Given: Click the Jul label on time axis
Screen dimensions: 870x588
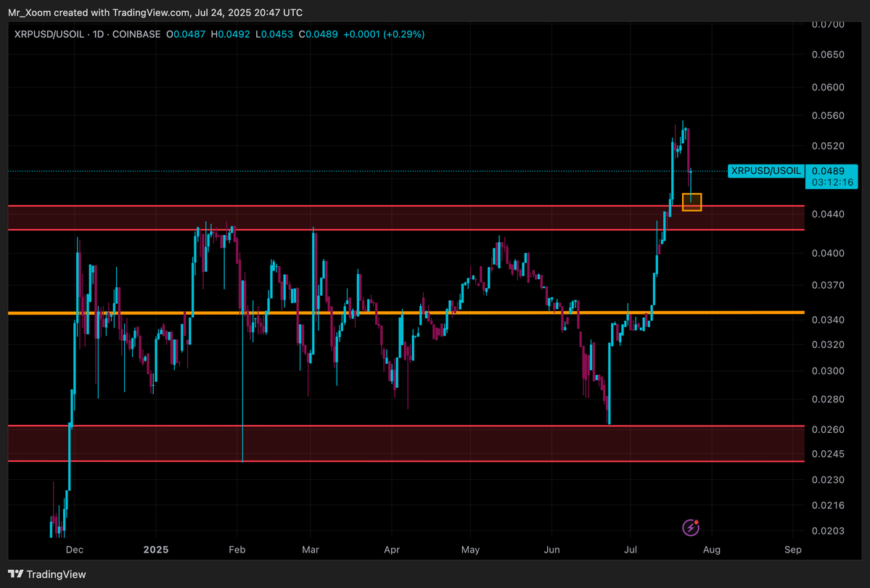Looking at the screenshot, I should pyautogui.click(x=631, y=550).
